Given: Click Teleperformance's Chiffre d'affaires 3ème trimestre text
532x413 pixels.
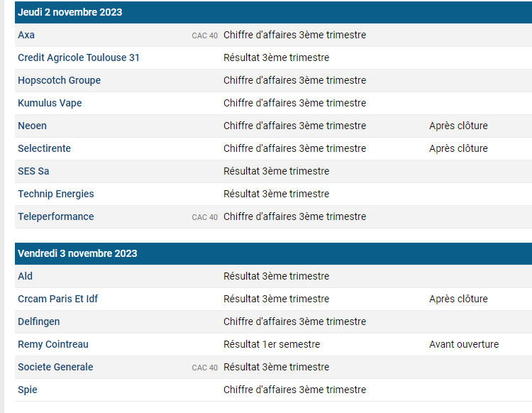Looking at the screenshot, I should (295, 217).
